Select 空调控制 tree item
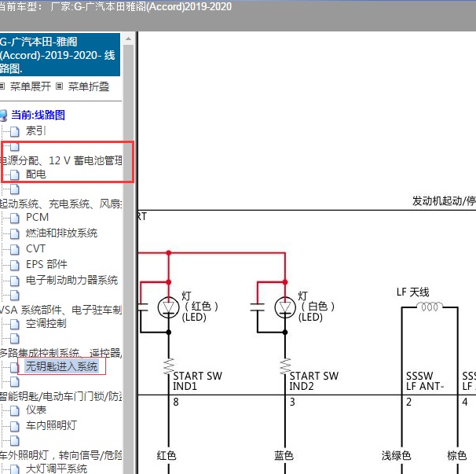Viewport: 476px width, 474px height. 46,323
